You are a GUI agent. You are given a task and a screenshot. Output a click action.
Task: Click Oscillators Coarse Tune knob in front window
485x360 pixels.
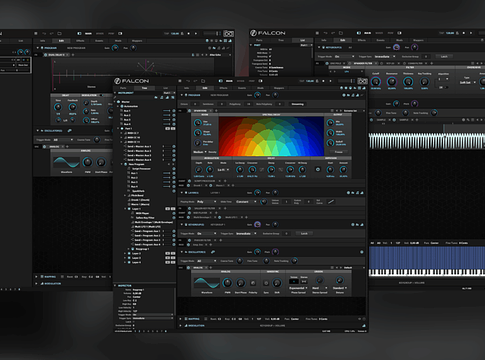click(x=239, y=261)
